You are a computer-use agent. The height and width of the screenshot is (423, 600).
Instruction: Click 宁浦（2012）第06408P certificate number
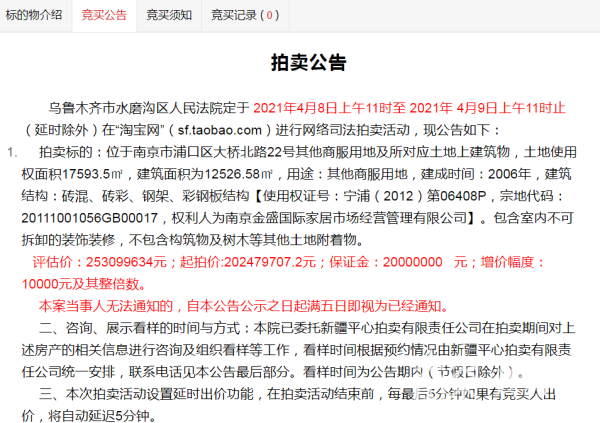coord(415,196)
